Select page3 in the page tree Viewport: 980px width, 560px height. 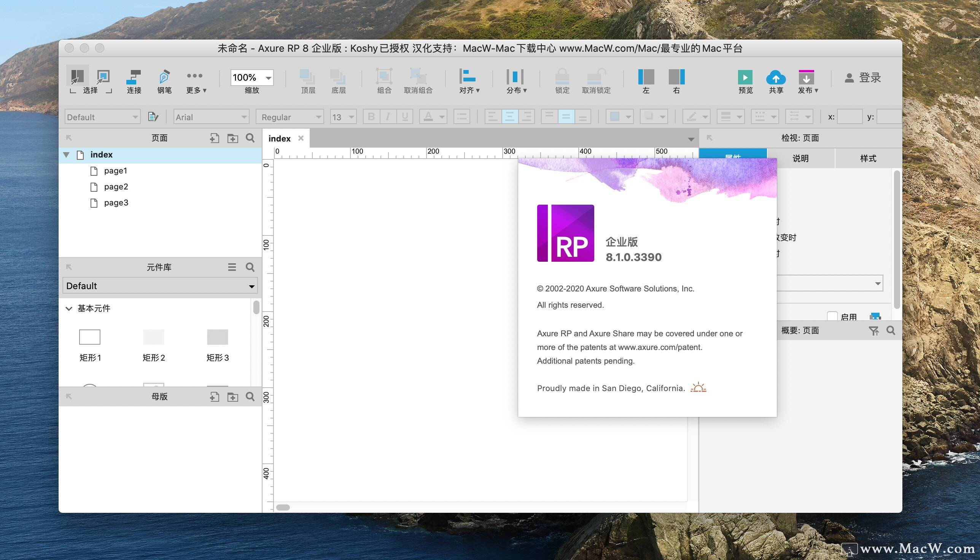[116, 203]
